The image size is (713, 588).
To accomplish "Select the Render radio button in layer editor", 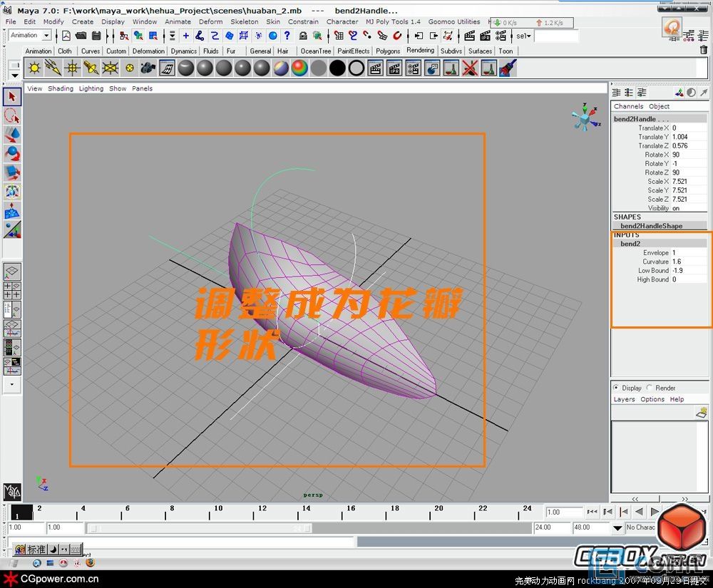I will pos(649,388).
